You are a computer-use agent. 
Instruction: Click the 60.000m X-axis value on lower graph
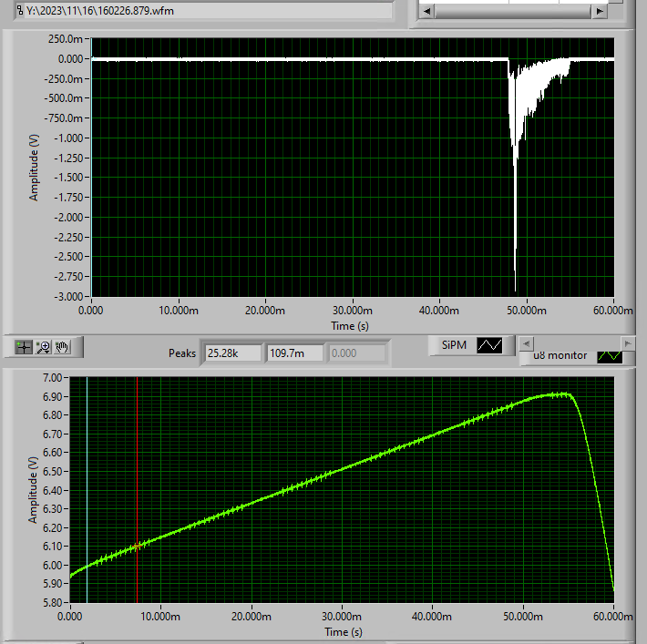click(613, 617)
